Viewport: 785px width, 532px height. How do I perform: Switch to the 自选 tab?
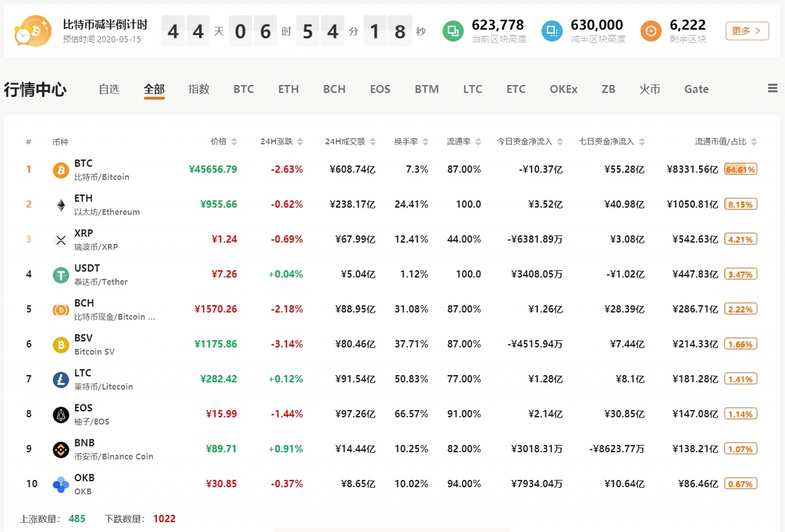[x=109, y=89]
